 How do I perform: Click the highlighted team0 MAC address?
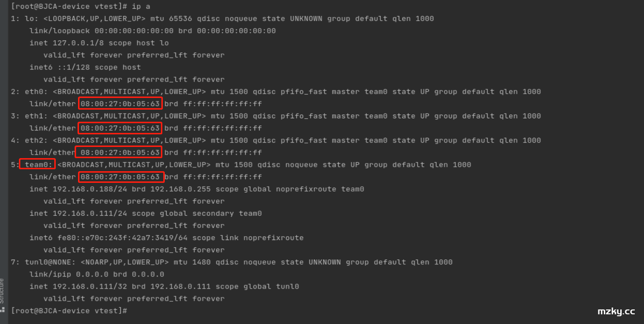(x=121, y=177)
